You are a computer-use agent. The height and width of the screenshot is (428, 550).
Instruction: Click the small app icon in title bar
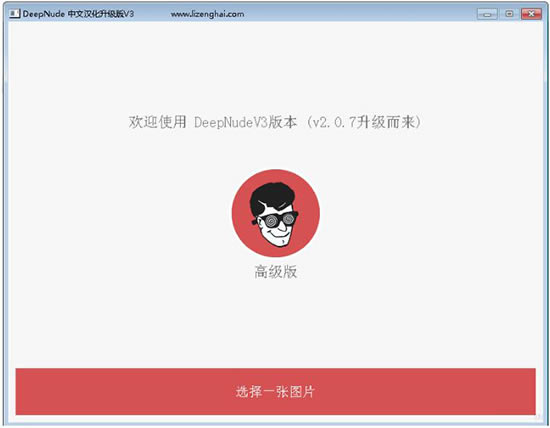(14, 14)
